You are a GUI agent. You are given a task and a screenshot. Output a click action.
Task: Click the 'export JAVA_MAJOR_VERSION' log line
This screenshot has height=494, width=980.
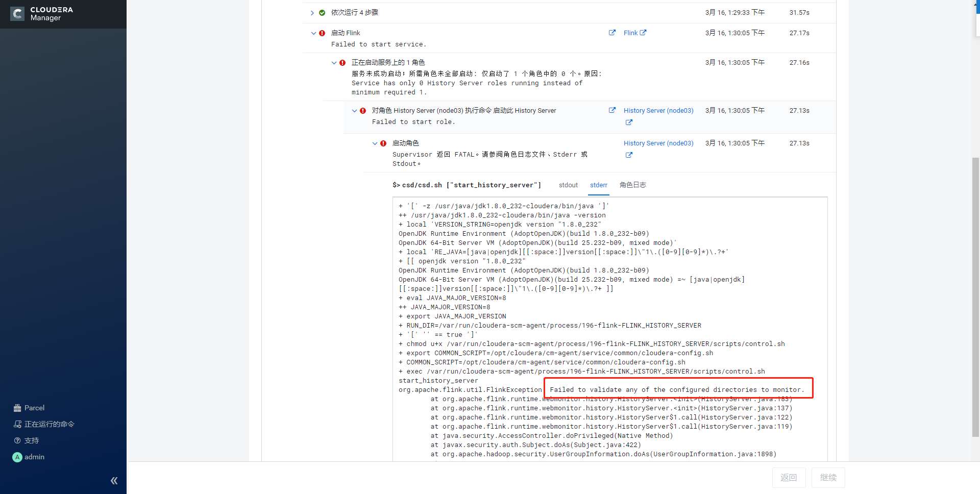pyautogui.click(x=452, y=316)
